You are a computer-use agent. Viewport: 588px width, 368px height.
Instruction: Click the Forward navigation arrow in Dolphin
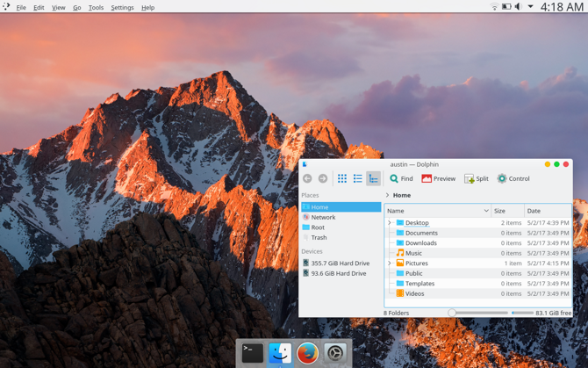(323, 178)
